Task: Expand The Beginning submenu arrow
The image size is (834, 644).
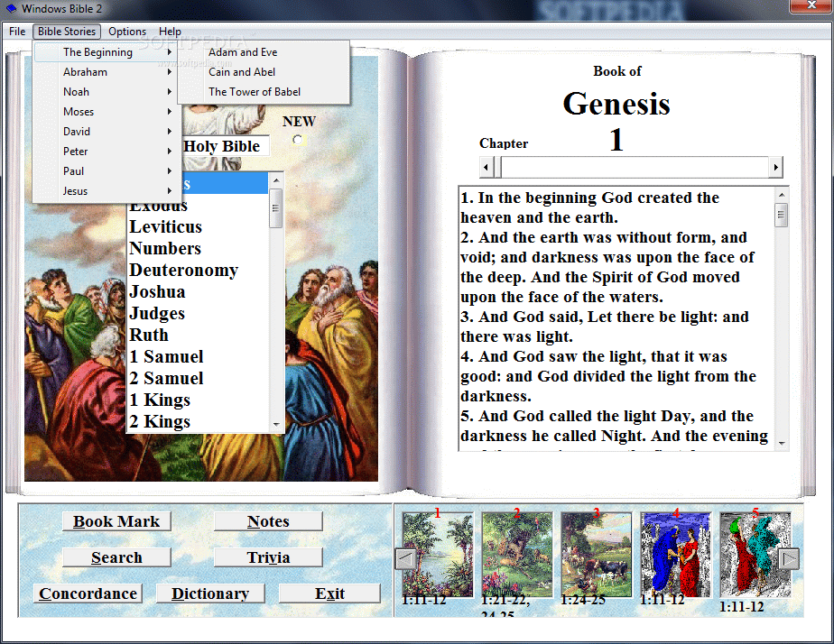Action: (169, 52)
